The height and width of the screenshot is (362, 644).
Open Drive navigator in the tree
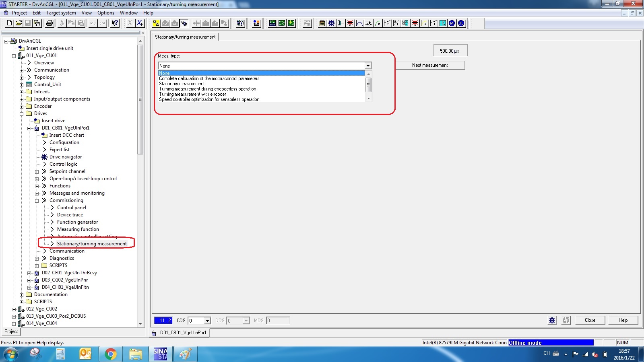(65, 157)
